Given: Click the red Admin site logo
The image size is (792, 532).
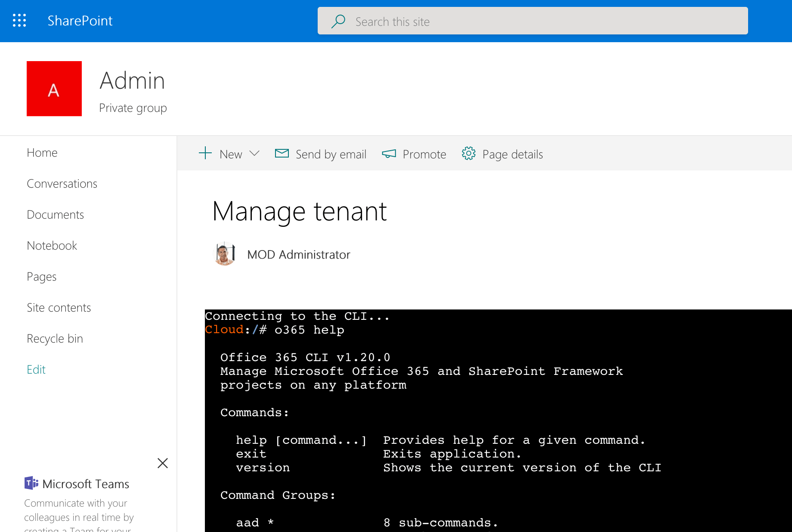Looking at the screenshot, I should click(x=54, y=89).
